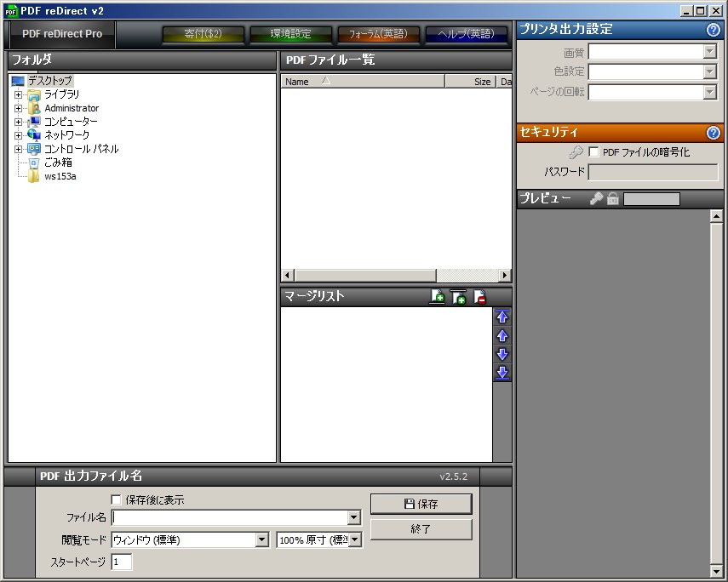This screenshot has width=728, height=582.
Task: Click preview scroll down arrow
Action: 716,571
